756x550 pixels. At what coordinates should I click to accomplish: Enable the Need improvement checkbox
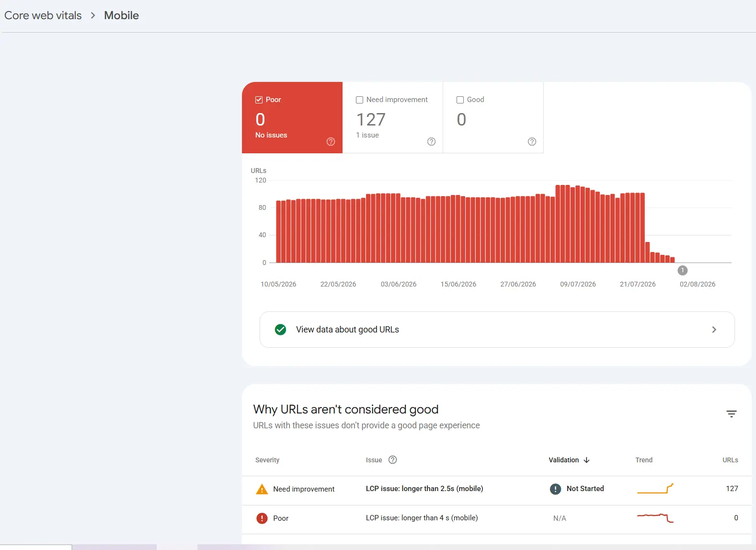[x=359, y=100]
